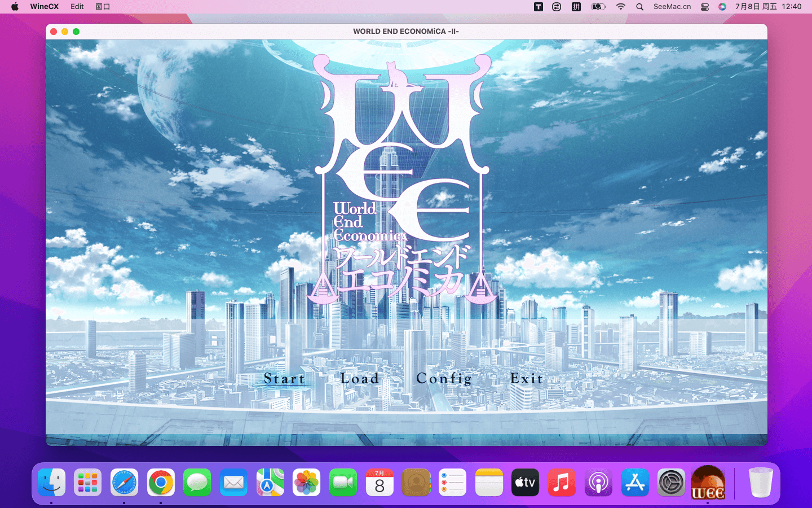812x508 pixels.
Task: Activate Siri from the menu bar
Action: 722,7
